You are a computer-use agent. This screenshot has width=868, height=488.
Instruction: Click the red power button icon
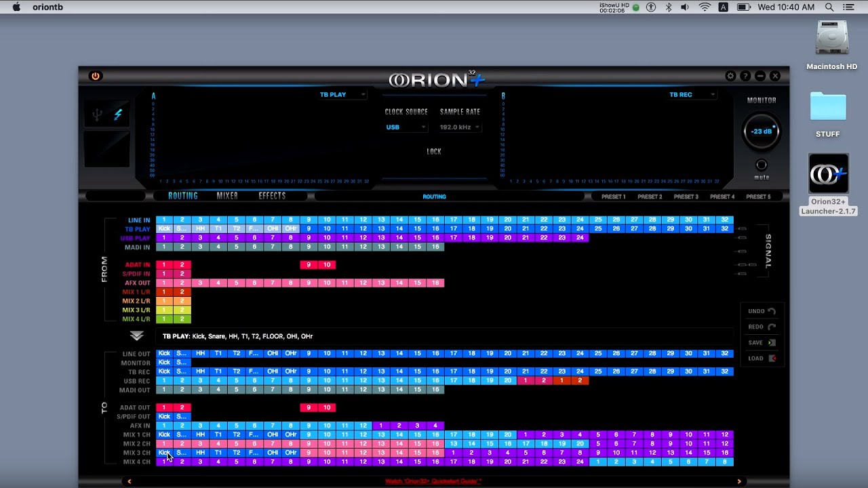coord(95,76)
